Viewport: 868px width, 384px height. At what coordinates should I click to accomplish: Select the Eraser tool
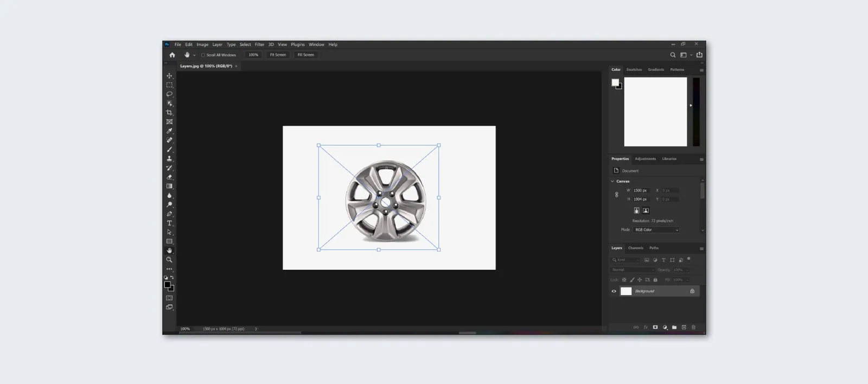click(x=169, y=177)
